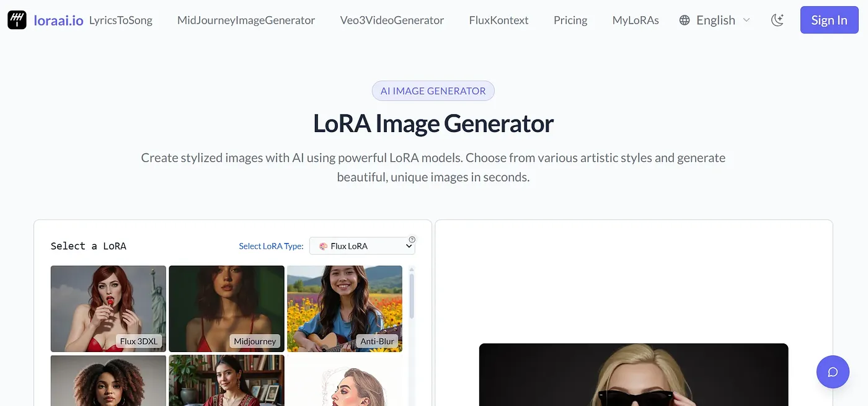Viewport: 868px width, 406px height.
Task: Click the 'Select a LoRA' heading
Action: click(x=89, y=246)
